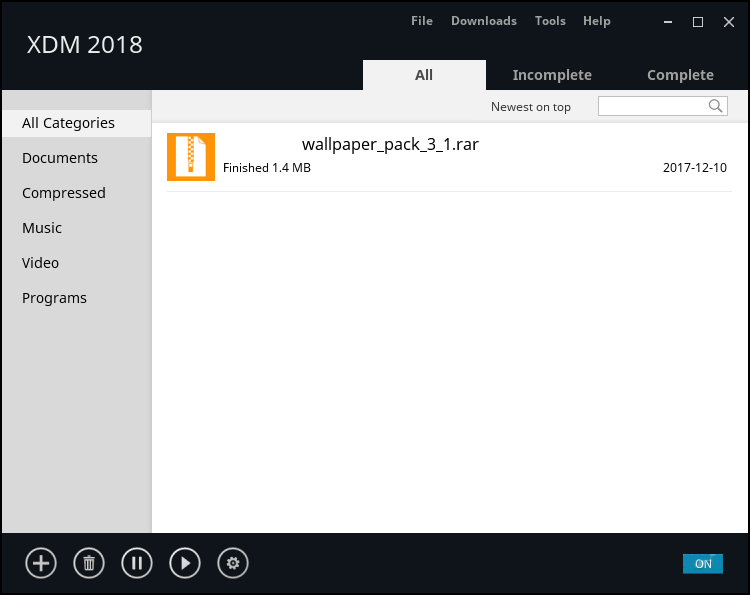Click the Finished 1.4 MB status text
This screenshot has width=750, height=595.
267,168
